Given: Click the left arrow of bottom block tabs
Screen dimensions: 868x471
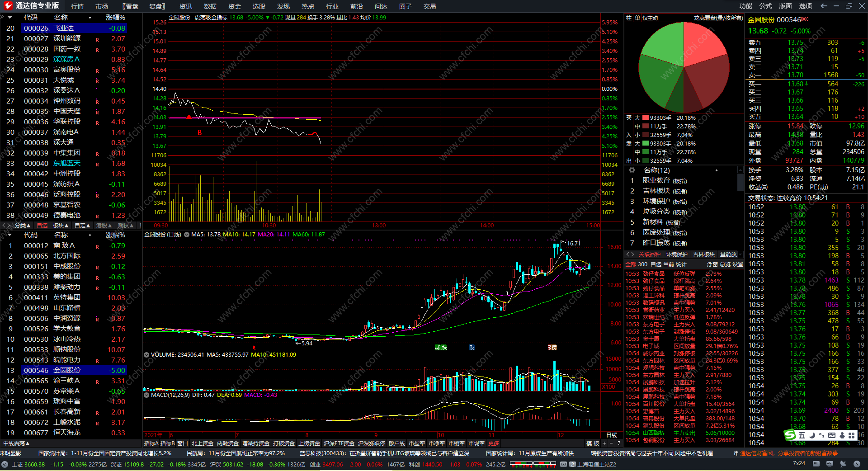Looking at the screenshot, I should (x=628, y=254).
